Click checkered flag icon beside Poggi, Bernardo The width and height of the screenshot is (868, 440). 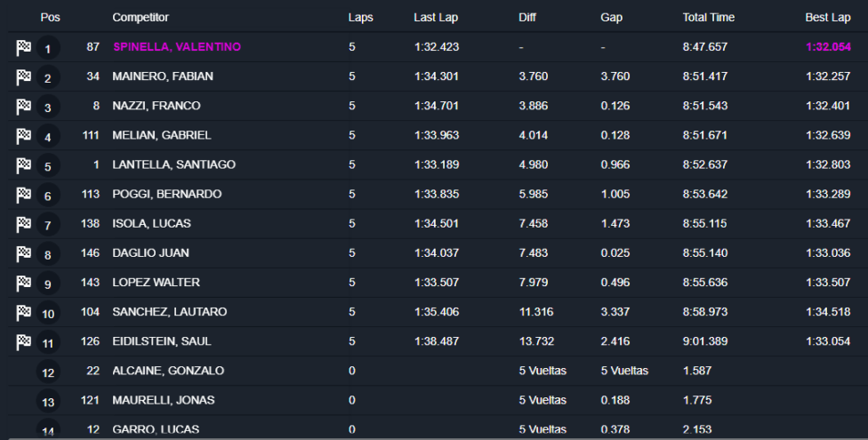(x=23, y=195)
